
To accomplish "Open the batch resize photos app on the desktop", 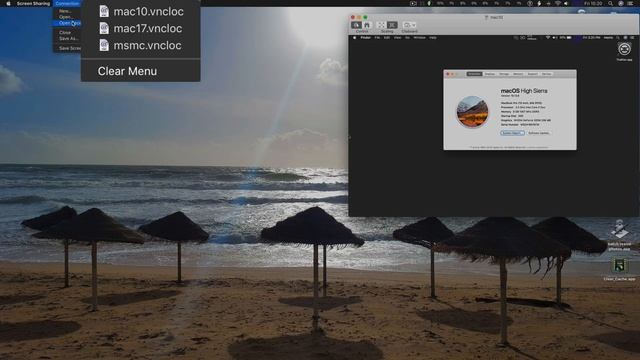I will pos(620,230).
